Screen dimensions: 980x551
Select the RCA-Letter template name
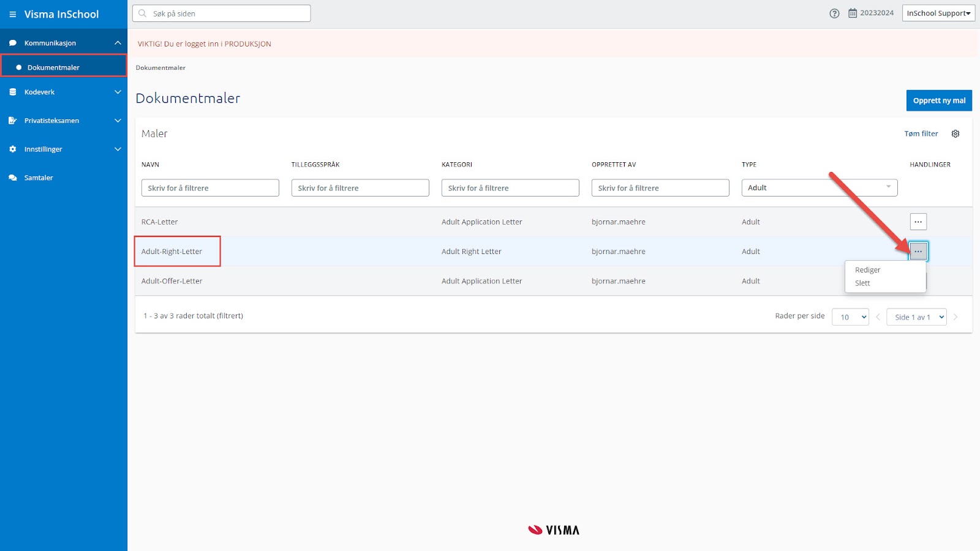(x=159, y=222)
